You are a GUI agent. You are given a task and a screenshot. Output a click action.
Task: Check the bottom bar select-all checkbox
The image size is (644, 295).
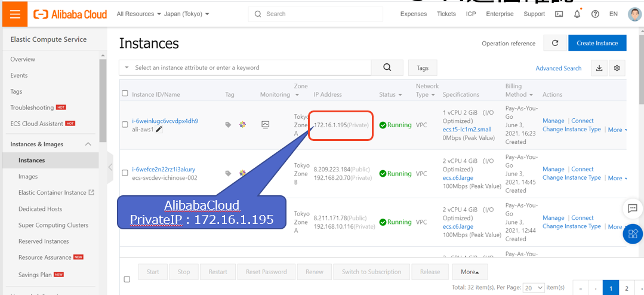pos(127,279)
